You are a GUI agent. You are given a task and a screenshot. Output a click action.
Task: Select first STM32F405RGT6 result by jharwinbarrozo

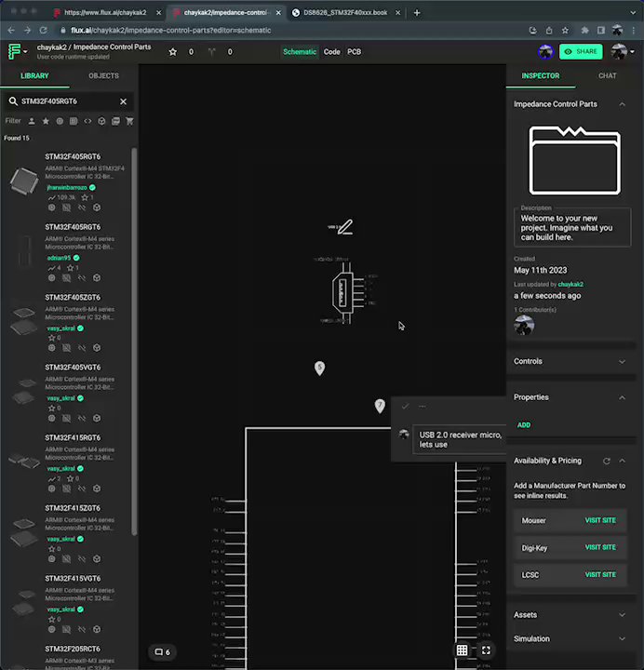[x=67, y=181]
